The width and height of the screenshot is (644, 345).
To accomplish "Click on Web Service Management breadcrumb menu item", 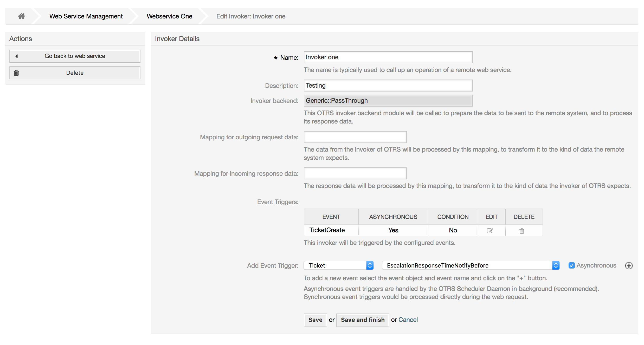I will (86, 16).
